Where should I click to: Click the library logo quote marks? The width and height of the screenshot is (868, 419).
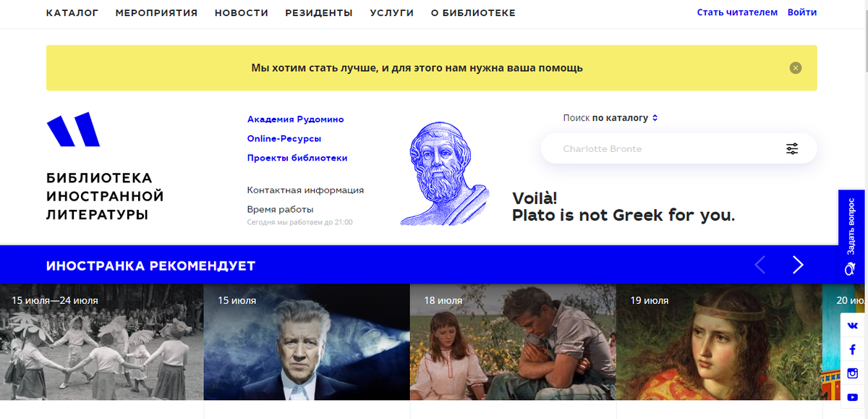pyautogui.click(x=73, y=130)
